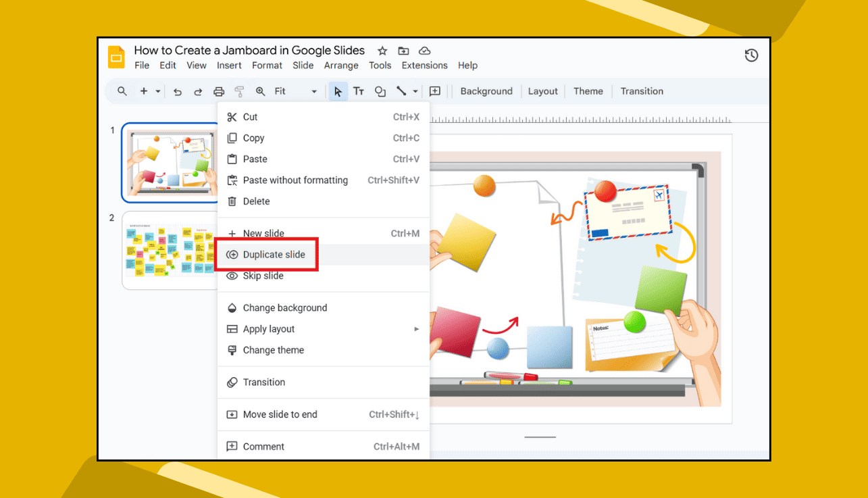
Task: Star the presentation
Action: pyautogui.click(x=382, y=51)
